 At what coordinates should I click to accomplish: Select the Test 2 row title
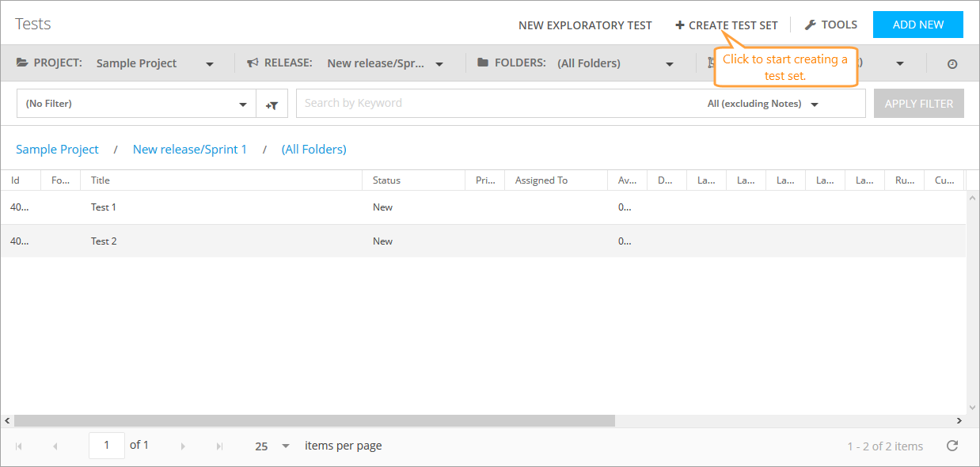coord(104,241)
